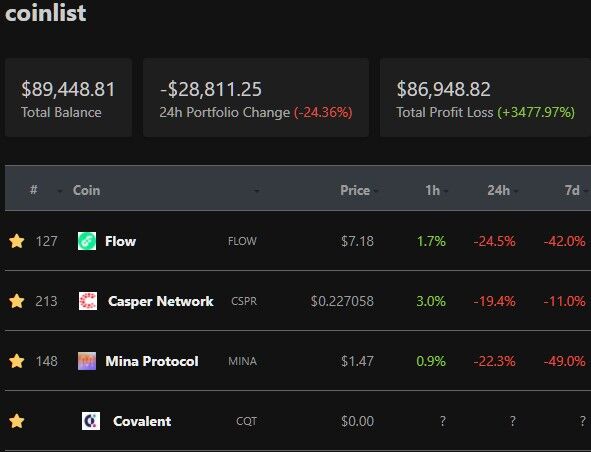Sort the Coin column using its arrow
591x452 pixels.
point(256,191)
